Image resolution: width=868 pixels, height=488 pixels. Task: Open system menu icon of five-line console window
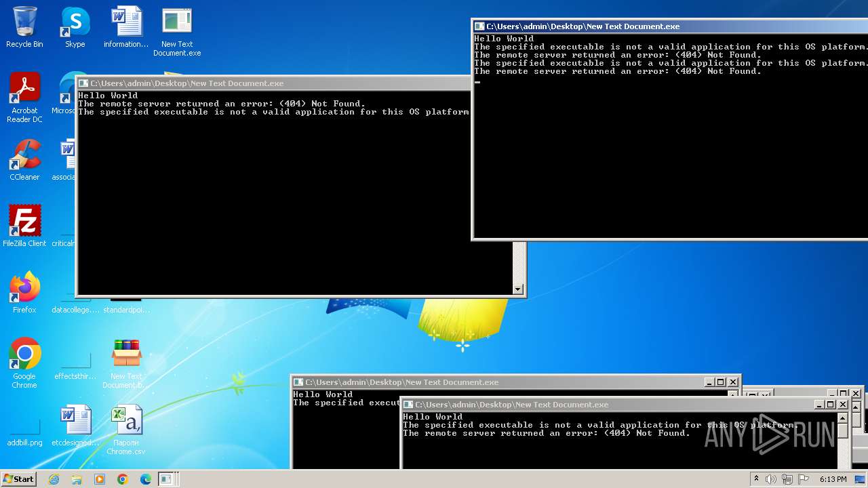click(479, 26)
